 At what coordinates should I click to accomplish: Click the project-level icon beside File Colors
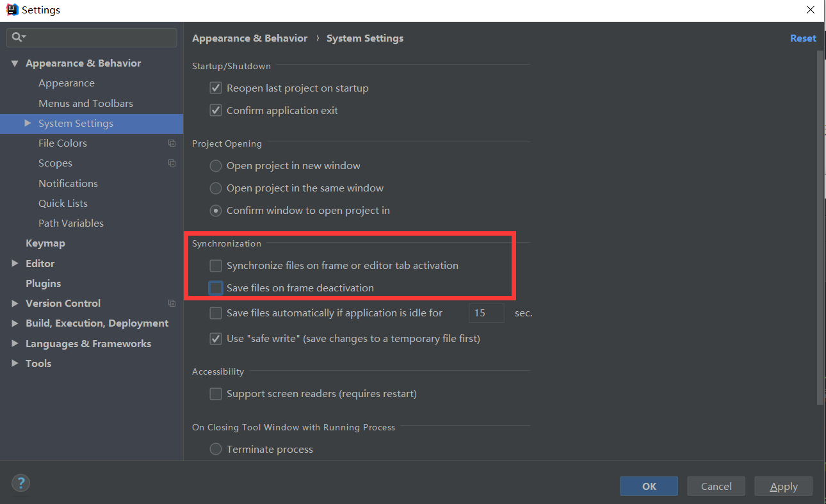tap(172, 143)
